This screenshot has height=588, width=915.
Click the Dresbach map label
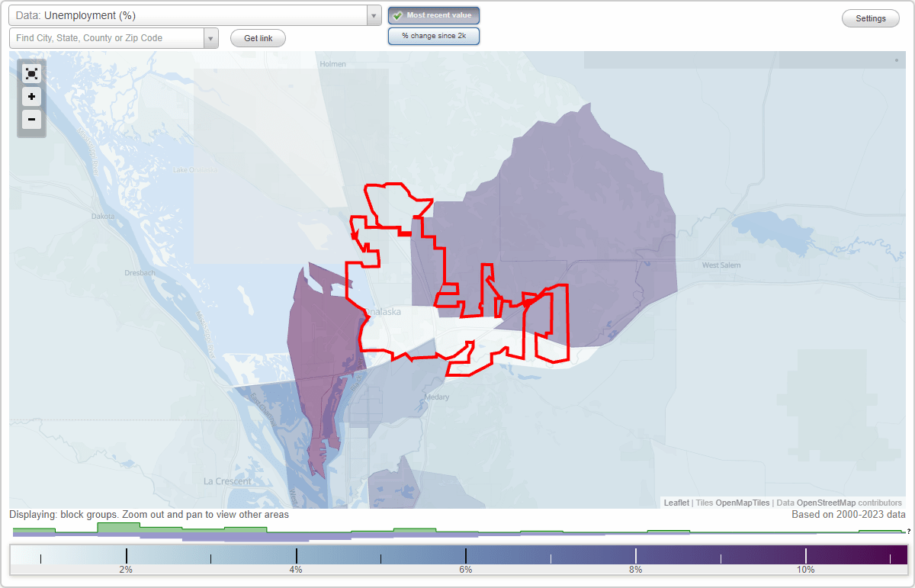pos(140,272)
